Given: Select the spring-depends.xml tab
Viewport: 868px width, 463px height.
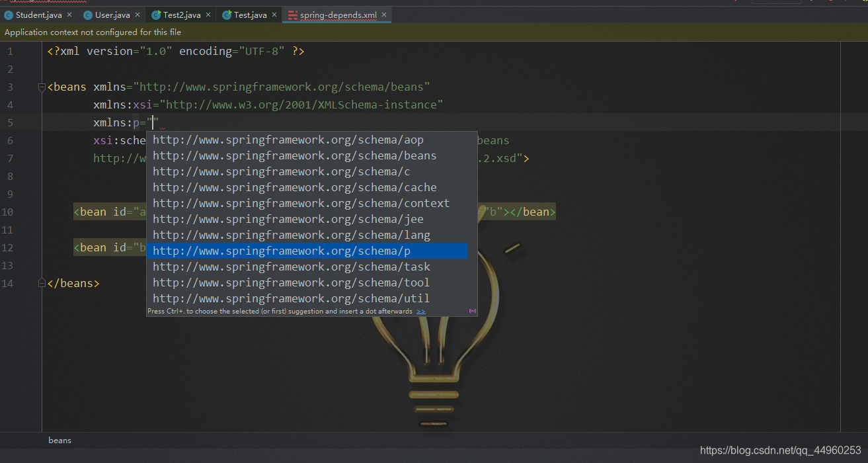Looking at the screenshot, I should click(338, 15).
